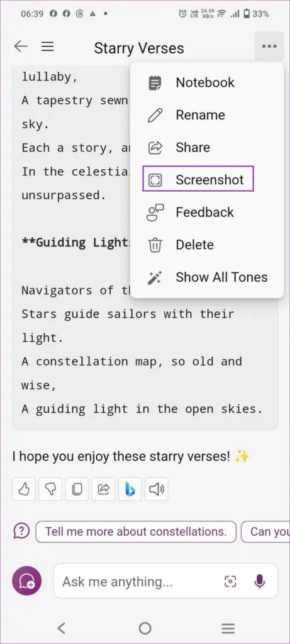This screenshot has width=290, height=644.
Task: Choose Rename in the overflow menu
Action: click(x=207, y=115)
